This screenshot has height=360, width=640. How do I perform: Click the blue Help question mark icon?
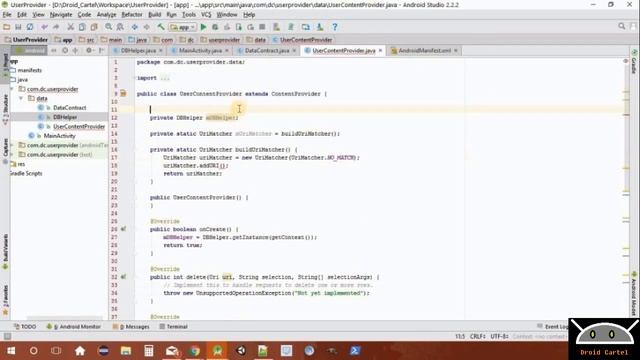click(x=335, y=27)
